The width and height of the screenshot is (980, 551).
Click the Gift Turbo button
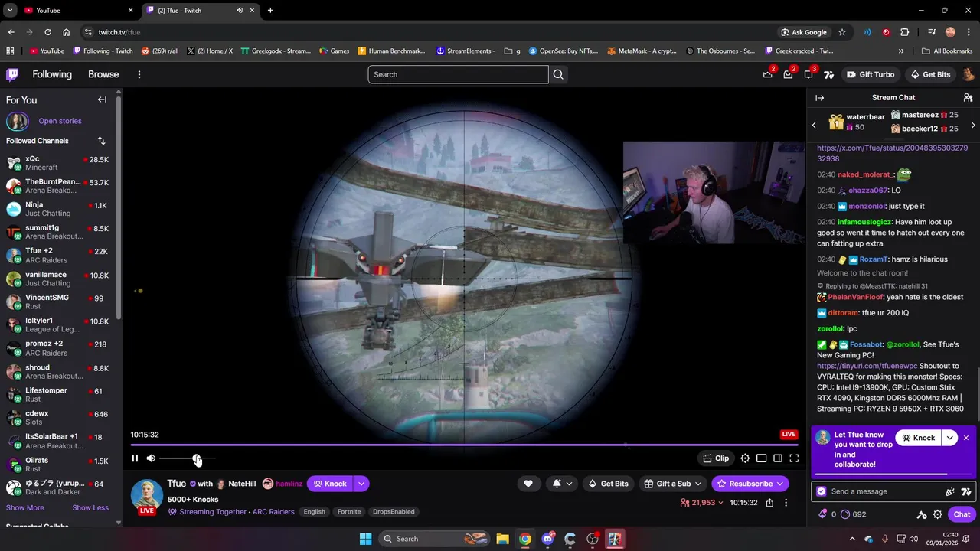pyautogui.click(x=871, y=74)
